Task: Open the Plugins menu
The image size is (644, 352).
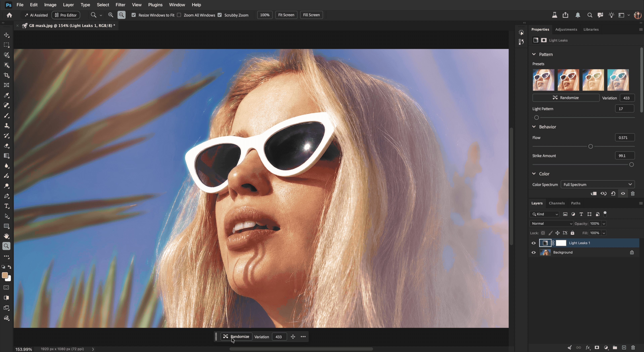Action: point(155,5)
